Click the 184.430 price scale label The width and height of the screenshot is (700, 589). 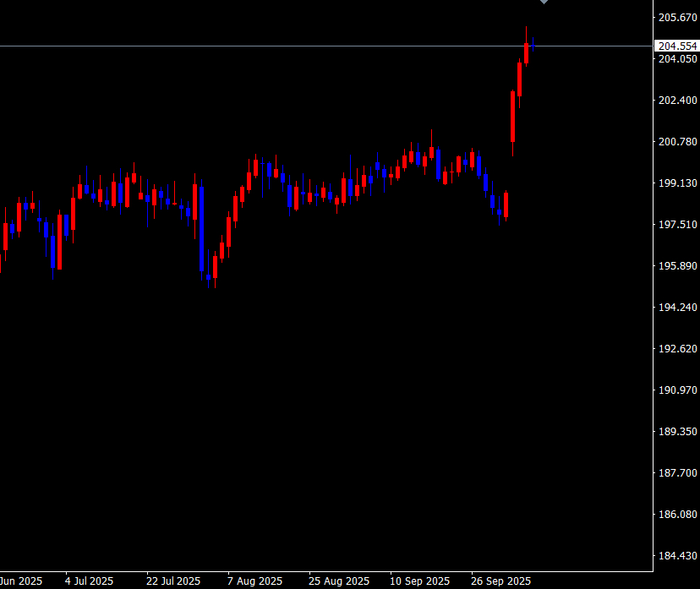(x=678, y=555)
